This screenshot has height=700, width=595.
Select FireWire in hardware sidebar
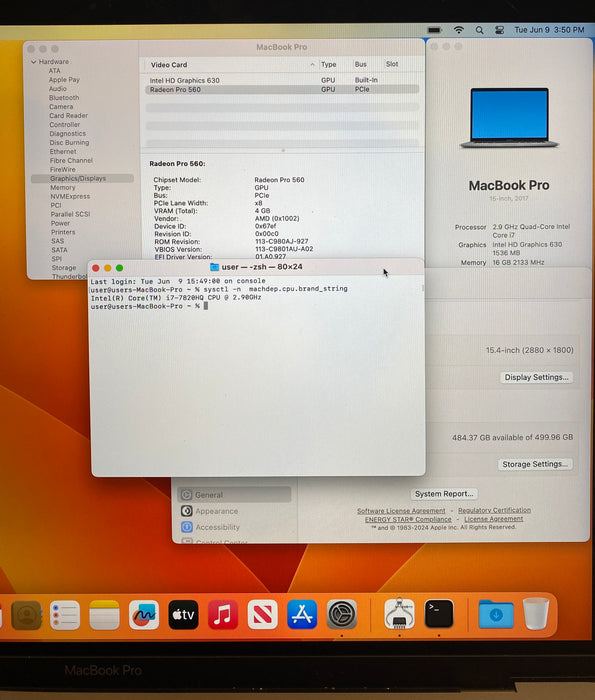pyautogui.click(x=62, y=170)
